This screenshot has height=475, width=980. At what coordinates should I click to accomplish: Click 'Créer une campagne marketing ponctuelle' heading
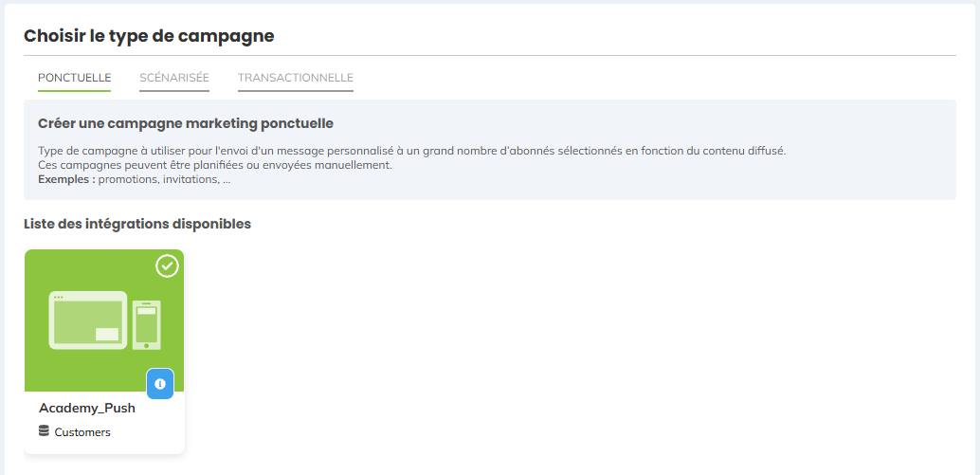coord(186,124)
